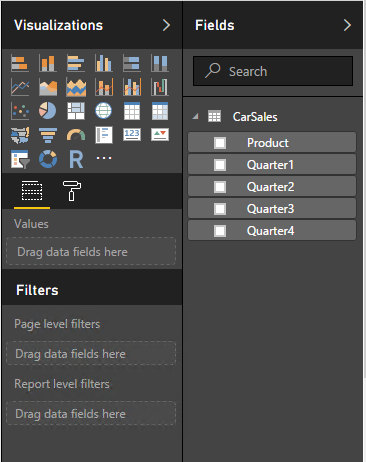This screenshot has height=462, width=366.
Task: Open the Fields well tab
Action: click(32, 191)
